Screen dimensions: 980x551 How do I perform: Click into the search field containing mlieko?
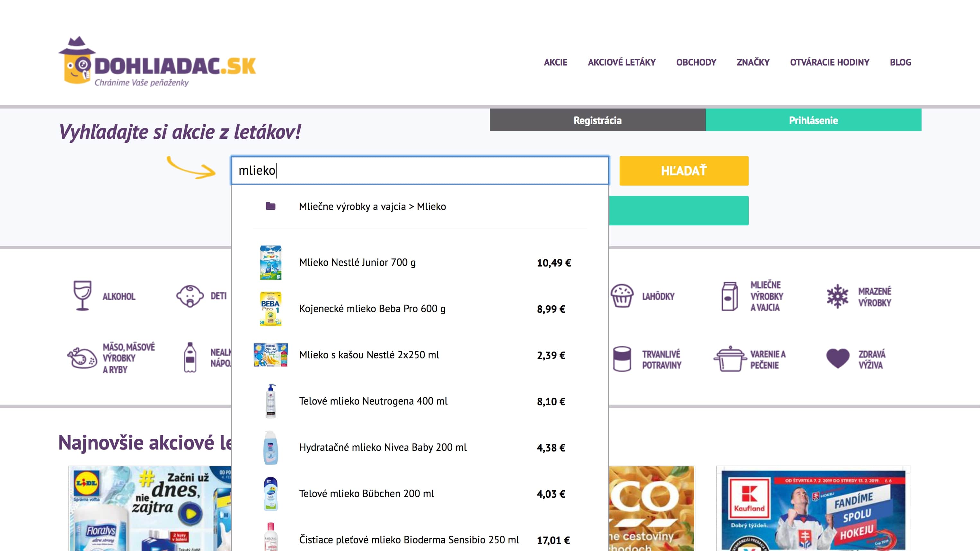[x=420, y=171]
